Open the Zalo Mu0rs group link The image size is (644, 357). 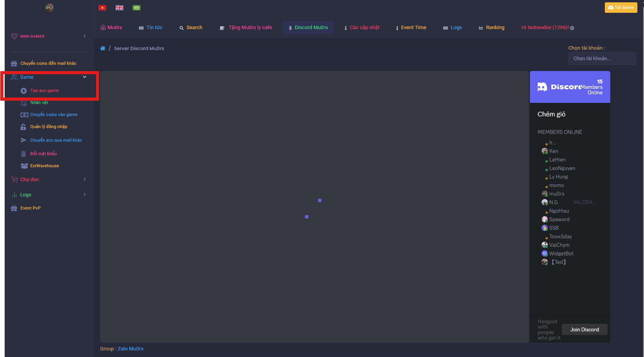130,348
